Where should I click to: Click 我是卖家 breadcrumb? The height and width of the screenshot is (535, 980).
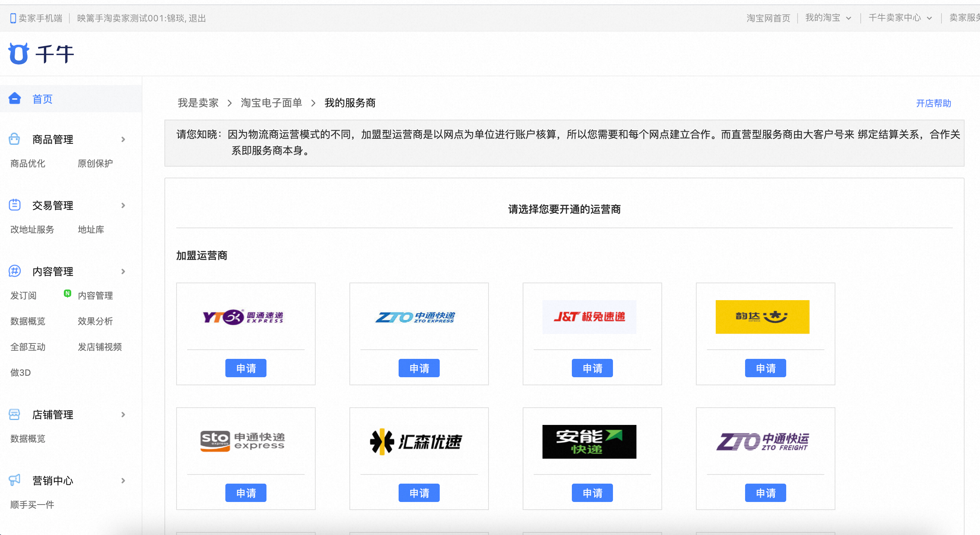point(198,103)
